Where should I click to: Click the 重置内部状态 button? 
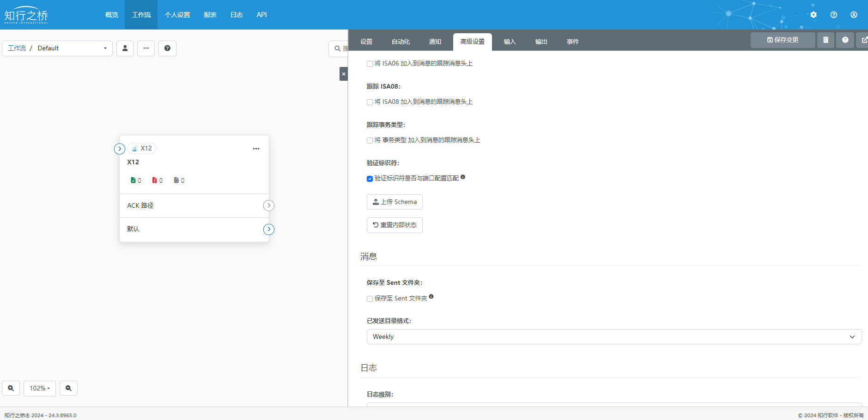point(395,225)
